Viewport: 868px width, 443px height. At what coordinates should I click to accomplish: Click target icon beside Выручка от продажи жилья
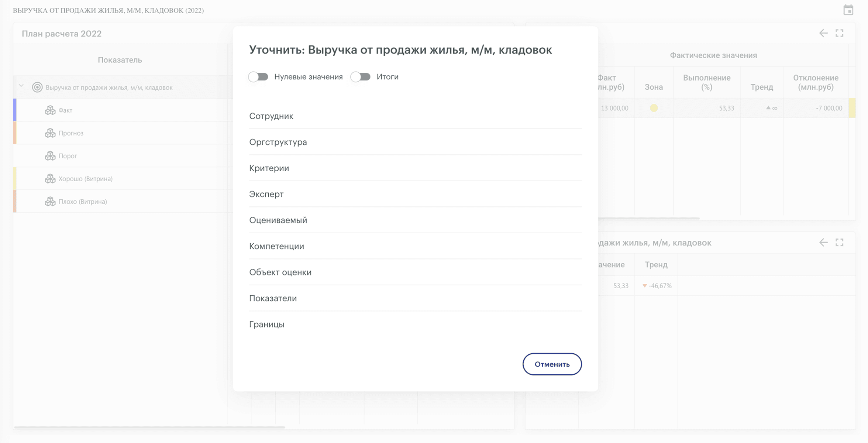pyautogui.click(x=37, y=87)
